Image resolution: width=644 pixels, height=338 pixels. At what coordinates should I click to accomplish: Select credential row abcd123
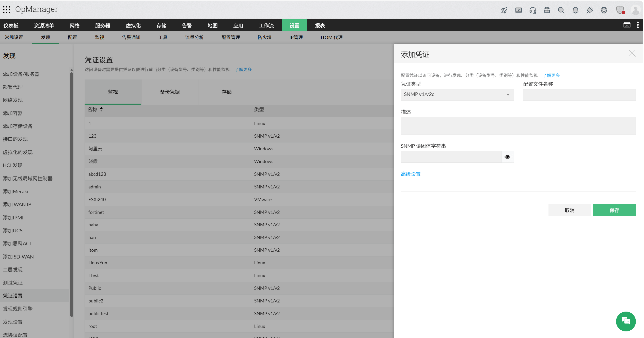pyautogui.click(x=239, y=174)
